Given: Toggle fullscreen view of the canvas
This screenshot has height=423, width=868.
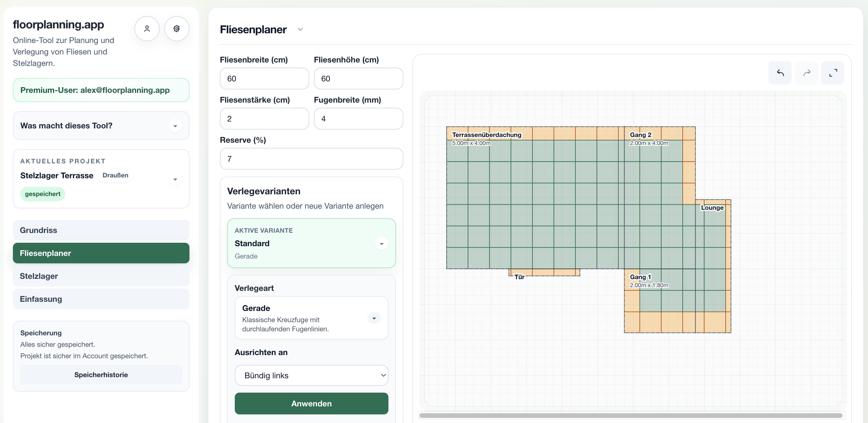Looking at the screenshot, I should 833,73.
